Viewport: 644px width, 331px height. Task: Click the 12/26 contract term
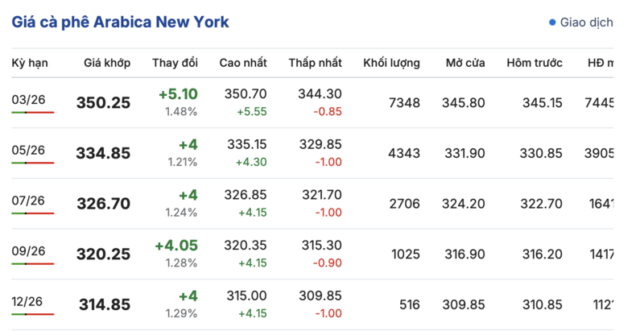[x=28, y=300]
